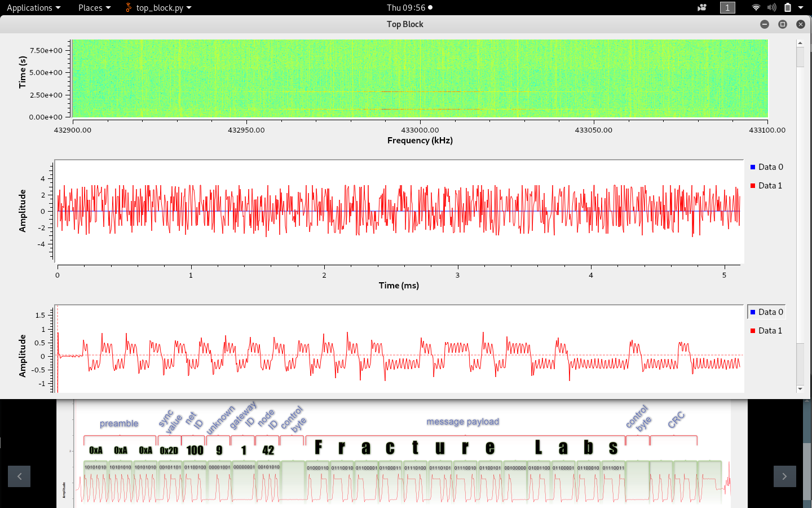Toggle Data 1 legend in bottom plot
The image size is (812, 508).
click(766, 331)
